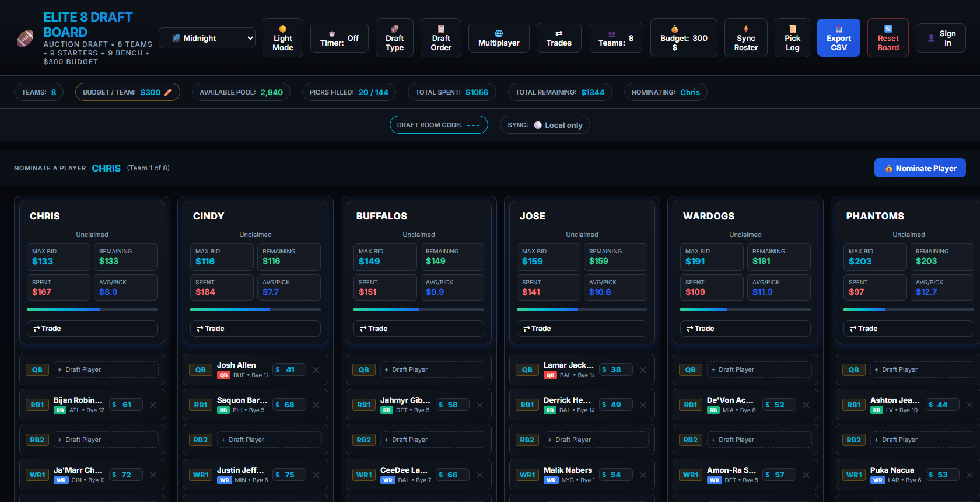The width and height of the screenshot is (980, 502).
Task: Open the Trades panel in header
Action: (559, 38)
